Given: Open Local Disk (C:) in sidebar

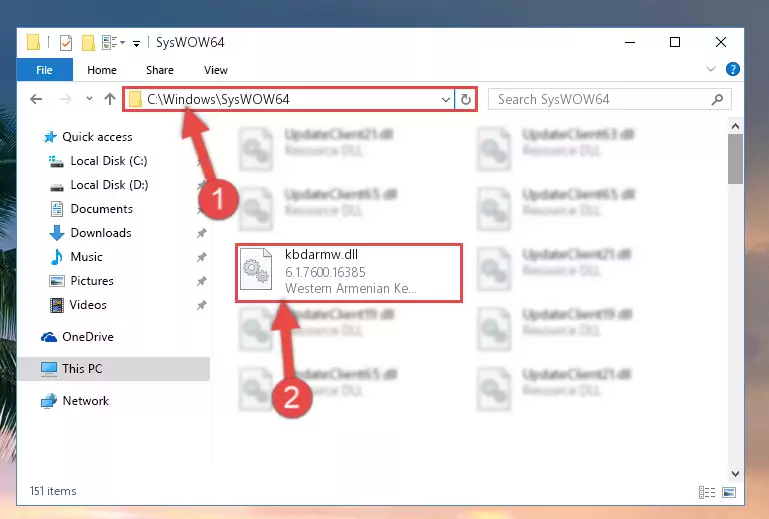Looking at the screenshot, I should [x=108, y=161].
